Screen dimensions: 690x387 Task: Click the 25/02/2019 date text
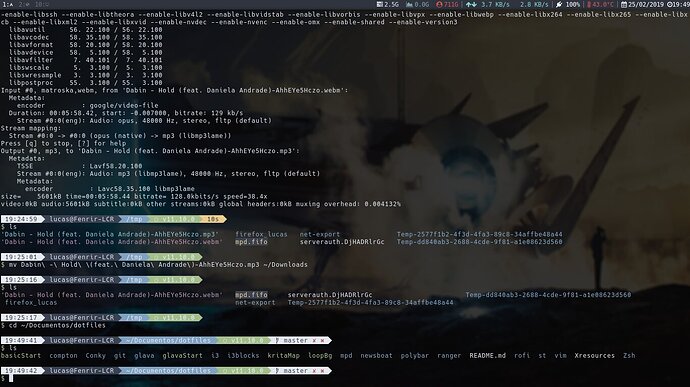(646, 4)
